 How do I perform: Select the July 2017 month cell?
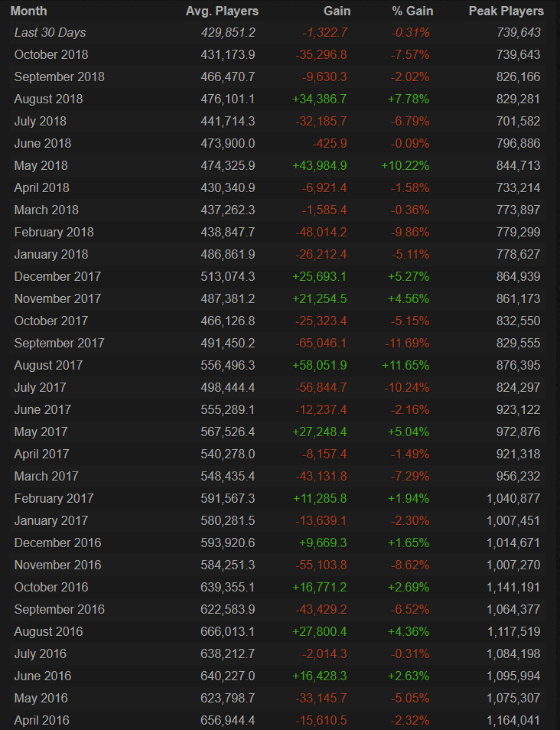click(41, 387)
